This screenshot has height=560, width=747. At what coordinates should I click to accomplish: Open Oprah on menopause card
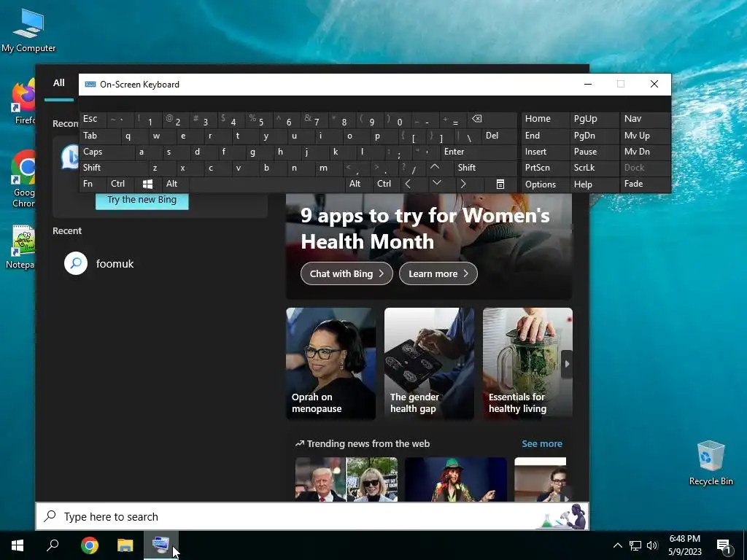click(330, 363)
